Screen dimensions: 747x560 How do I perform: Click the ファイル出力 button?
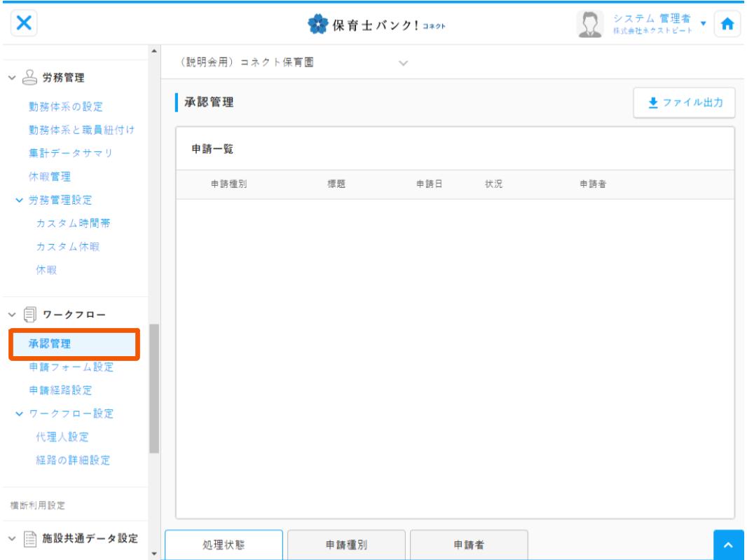(x=683, y=103)
